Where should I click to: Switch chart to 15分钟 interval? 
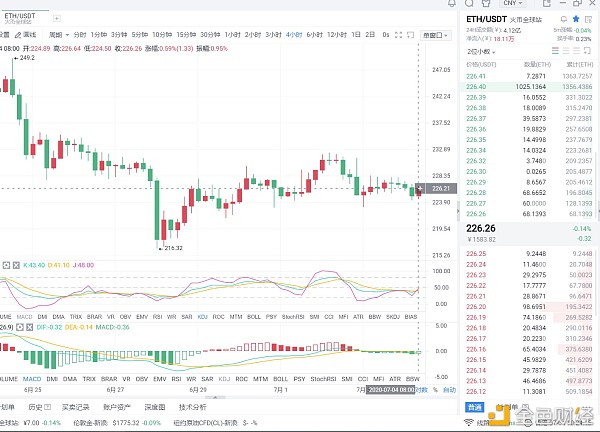click(x=186, y=35)
